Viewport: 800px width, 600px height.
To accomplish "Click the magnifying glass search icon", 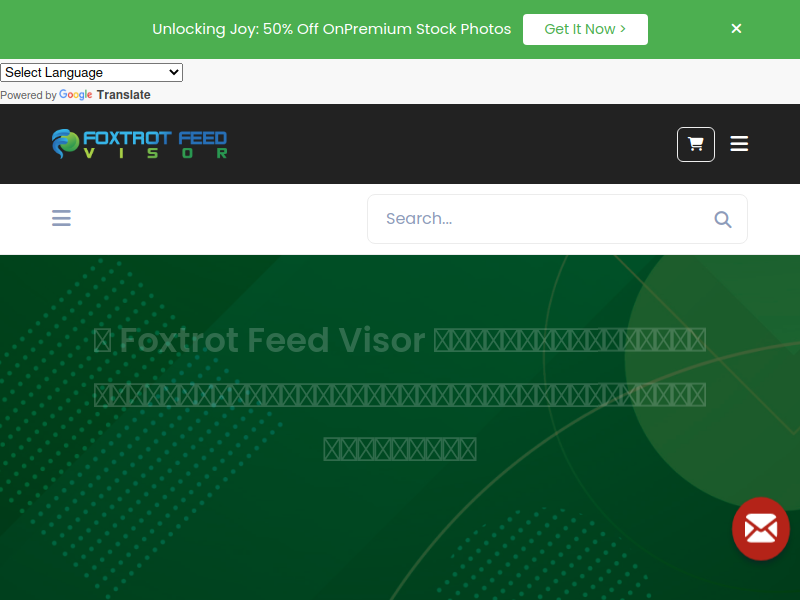I will point(723,219).
